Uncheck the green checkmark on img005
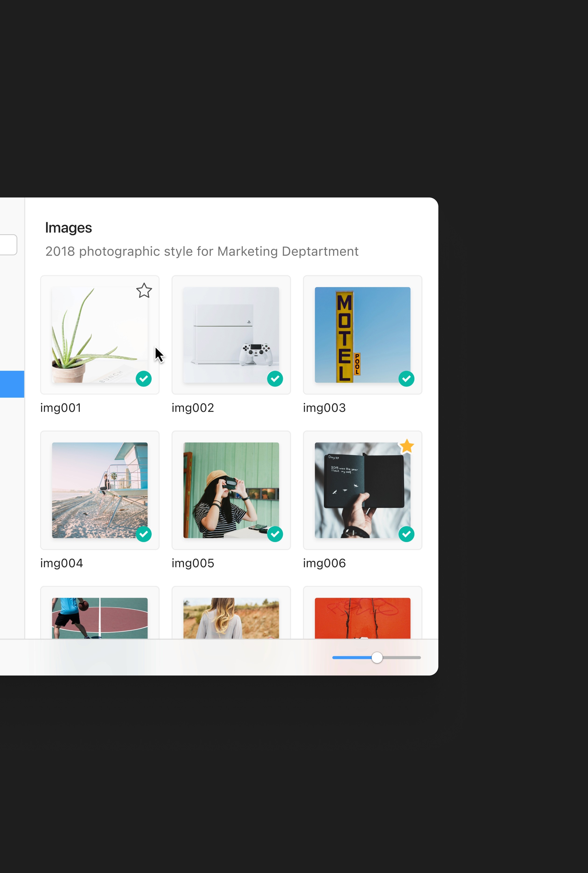588x873 pixels. pos(275,534)
